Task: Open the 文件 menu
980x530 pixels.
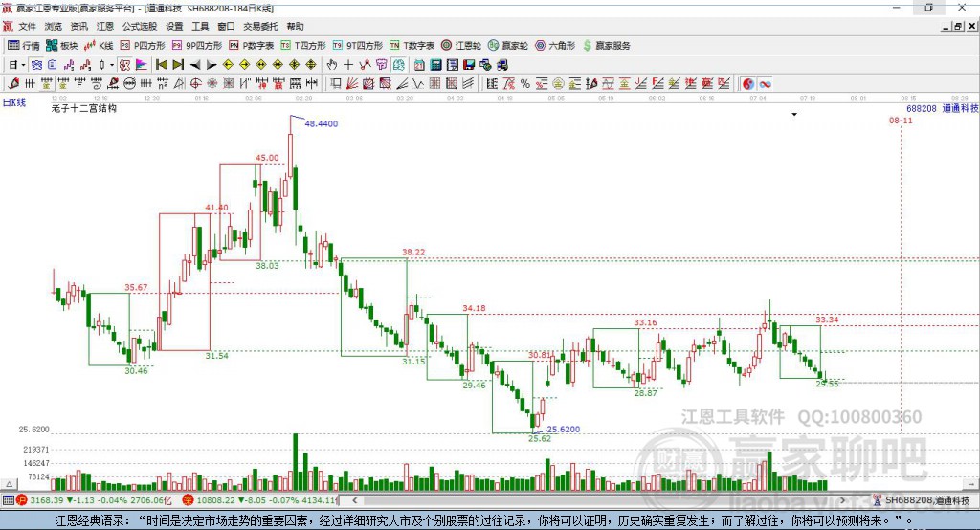Action: tap(28, 26)
